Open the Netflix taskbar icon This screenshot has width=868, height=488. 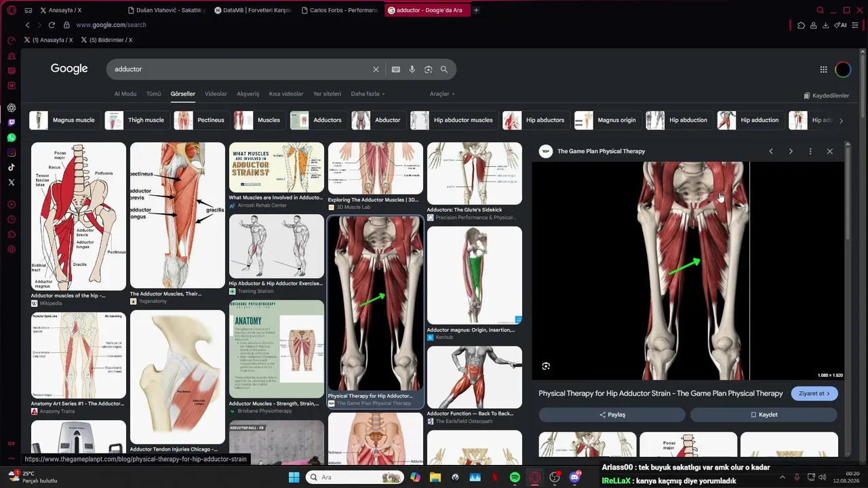[495, 477]
